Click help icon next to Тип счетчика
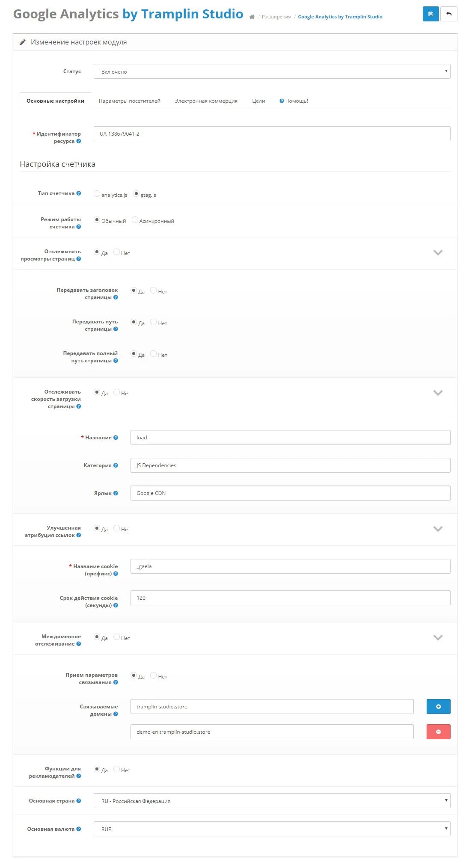This screenshot has height=868, width=466. (79, 193)
